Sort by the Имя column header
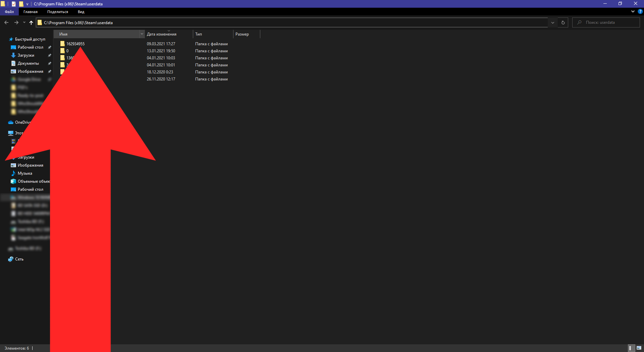The height and width of the screenshot is (352, 644). coord(97,34)
